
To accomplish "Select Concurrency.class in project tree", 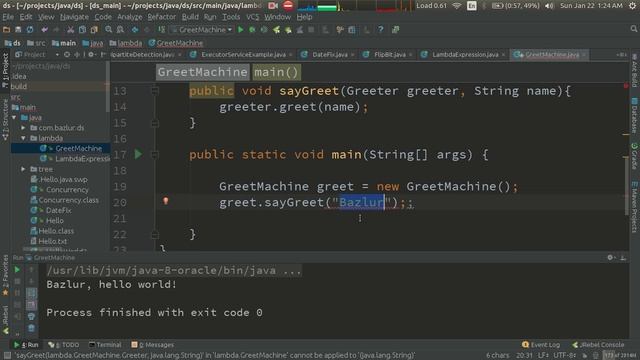I will (68, 200).
